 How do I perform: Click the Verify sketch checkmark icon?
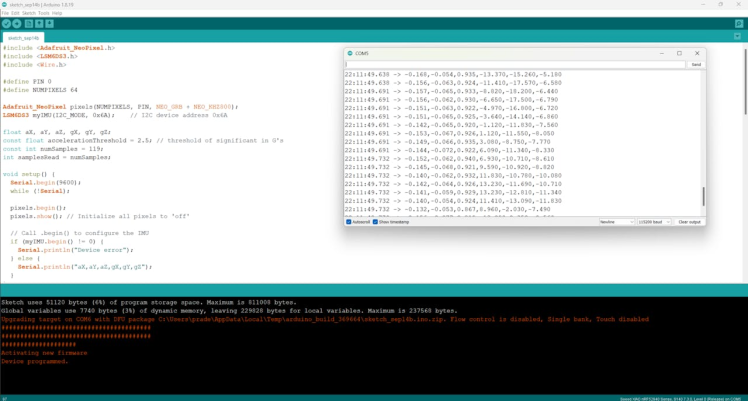coord(6,23)
